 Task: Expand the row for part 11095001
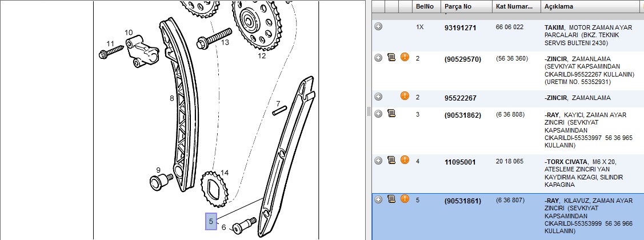(378, 160)
